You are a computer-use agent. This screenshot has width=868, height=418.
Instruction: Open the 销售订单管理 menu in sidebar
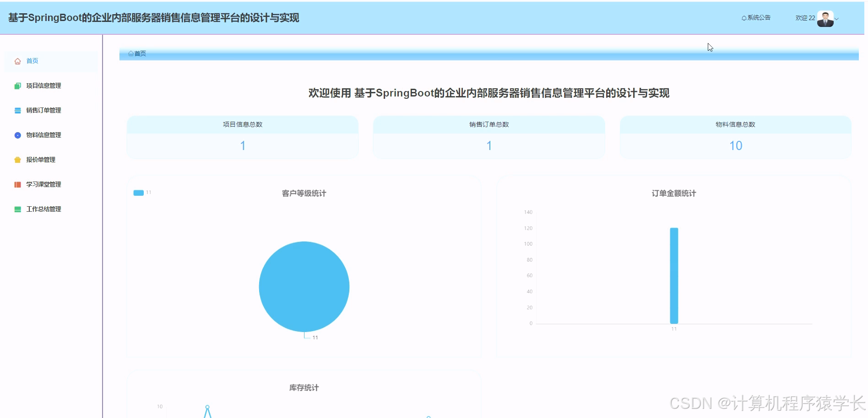(x=44, y=110)
